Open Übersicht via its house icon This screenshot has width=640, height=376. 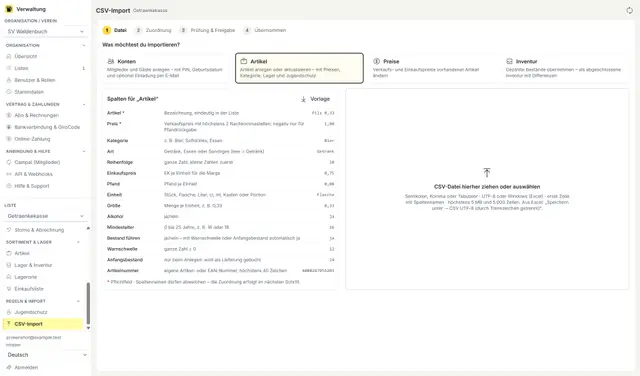9,56
